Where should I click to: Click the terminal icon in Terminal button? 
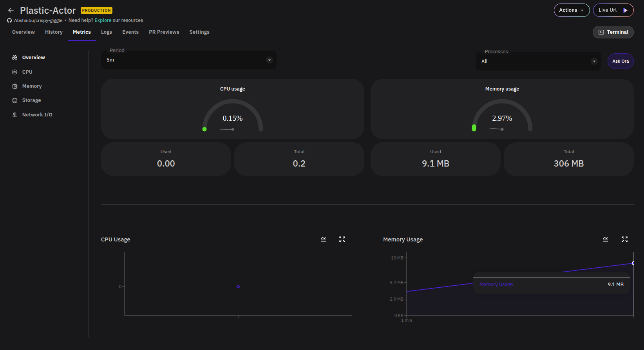(601, 32)
